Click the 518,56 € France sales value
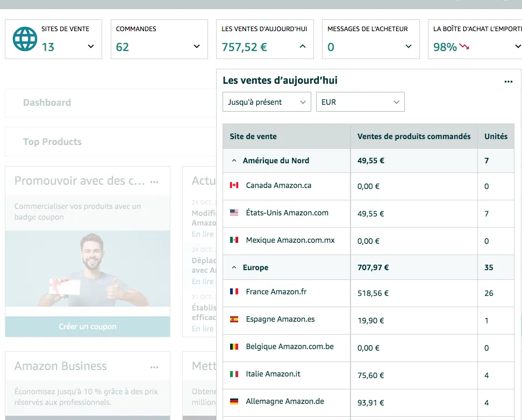Screen dimensions: 522x420 tap(373, 293)
